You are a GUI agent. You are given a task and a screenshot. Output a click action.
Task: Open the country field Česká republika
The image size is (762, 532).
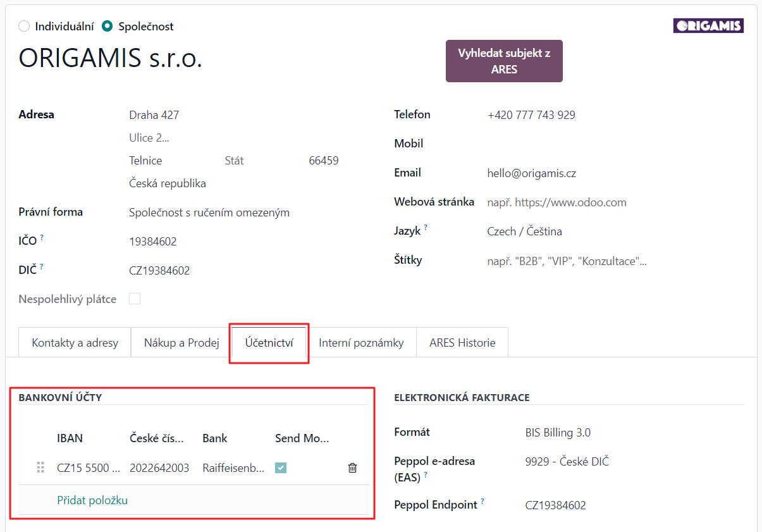pyautogui.click(x=168, y=183)
